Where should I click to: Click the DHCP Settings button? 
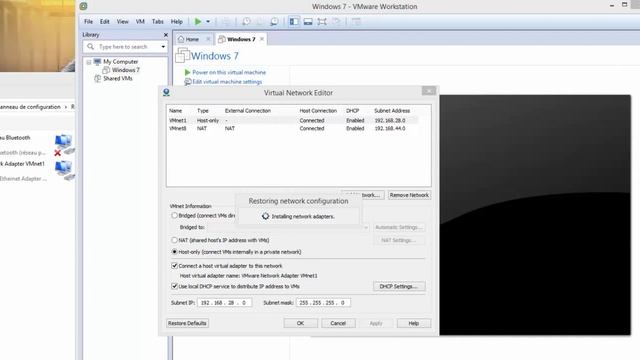click(x=399, y=286)
